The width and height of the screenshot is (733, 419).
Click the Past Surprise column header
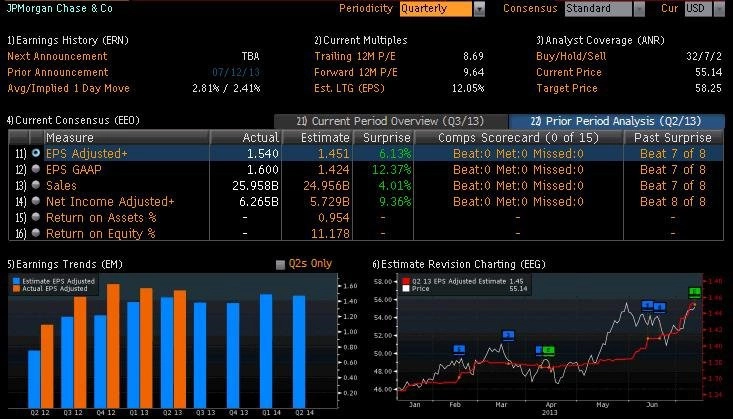click(673, 137)
